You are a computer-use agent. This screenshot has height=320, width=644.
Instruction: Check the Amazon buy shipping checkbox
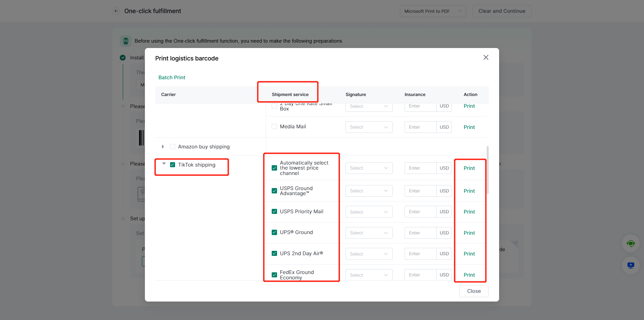click(173, 147)
